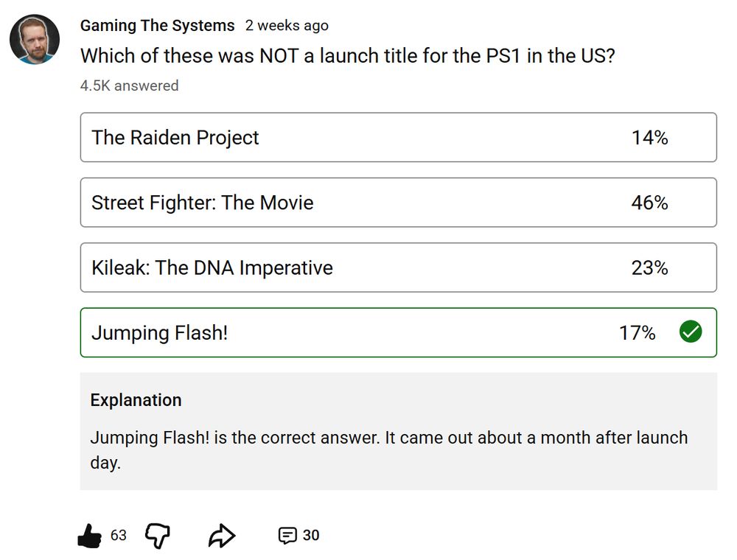Image resolution: width=737 pixels, height=560 pixels.
Task: Click the poll question text
Action: [347, 56]
